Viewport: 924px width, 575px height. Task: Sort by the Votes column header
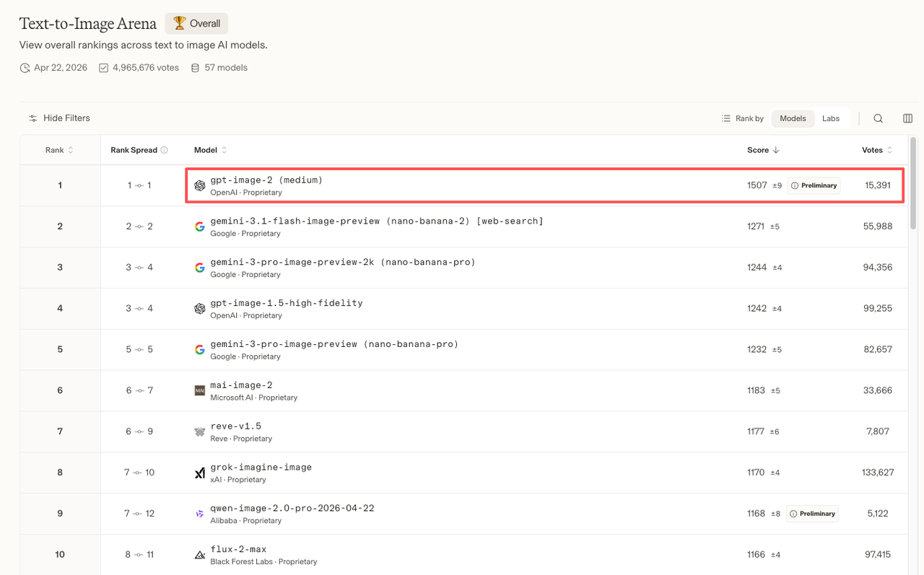877,150
